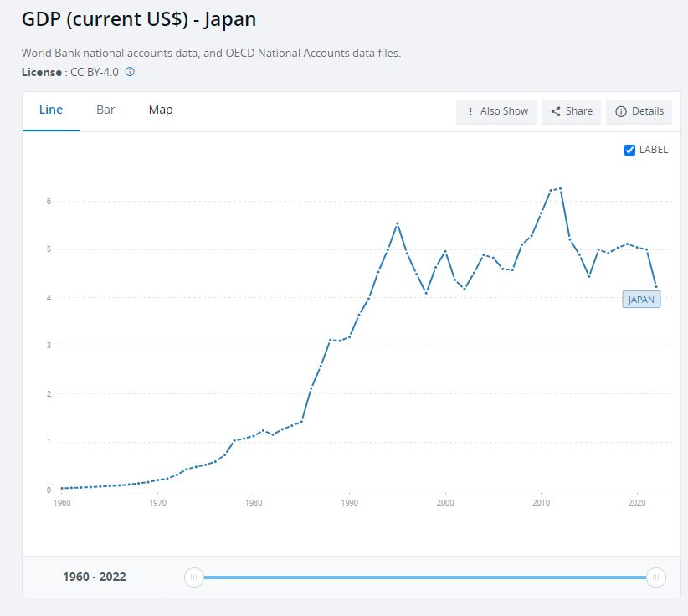Open the Also Show menu

496,111
